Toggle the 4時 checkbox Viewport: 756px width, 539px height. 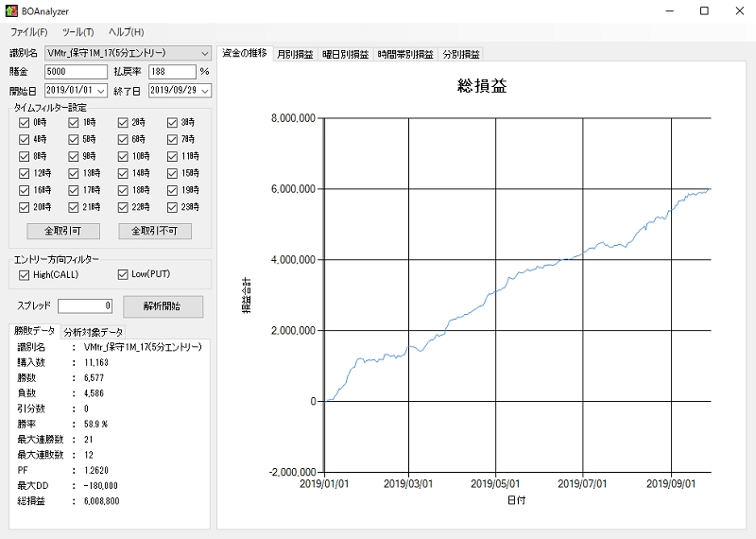(25, 139)
